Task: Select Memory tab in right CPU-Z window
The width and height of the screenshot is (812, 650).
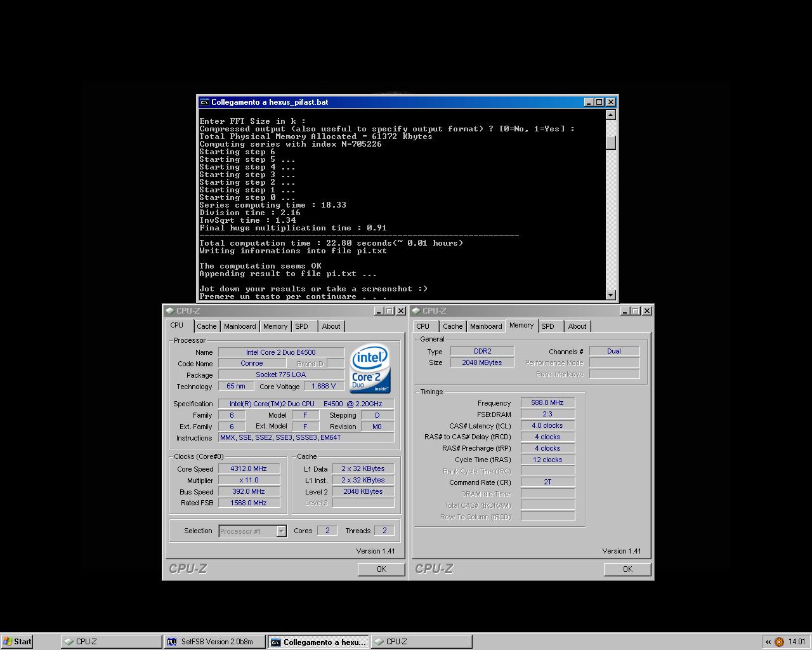Action: tap(521, 325)
